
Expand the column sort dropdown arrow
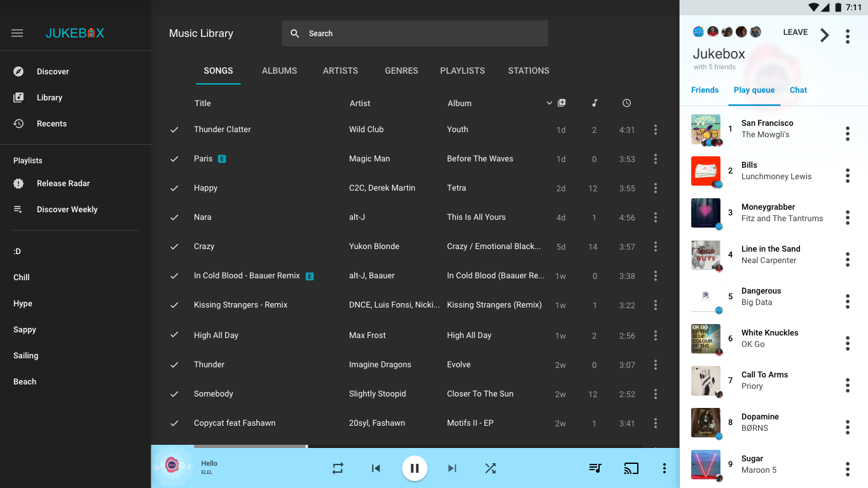(x=549, y=103)
